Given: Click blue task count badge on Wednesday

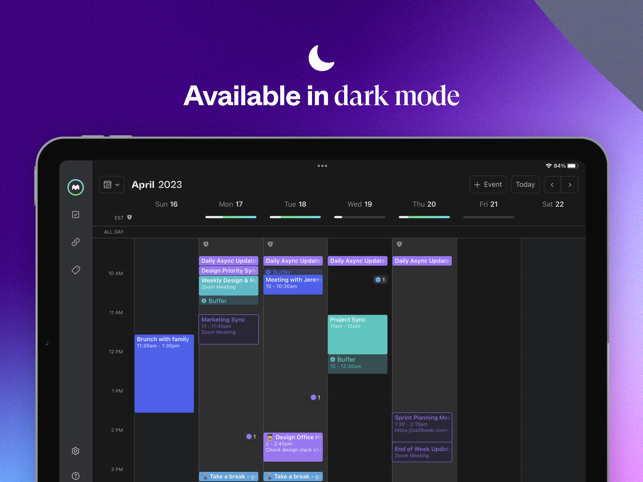Looking at the screenshot, I should [380, 280].
